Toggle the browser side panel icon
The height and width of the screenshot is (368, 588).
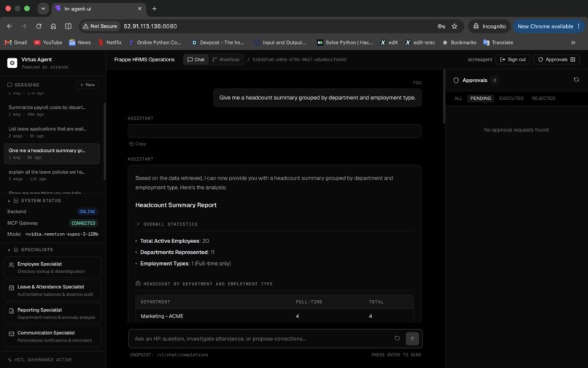pos(68,26)
